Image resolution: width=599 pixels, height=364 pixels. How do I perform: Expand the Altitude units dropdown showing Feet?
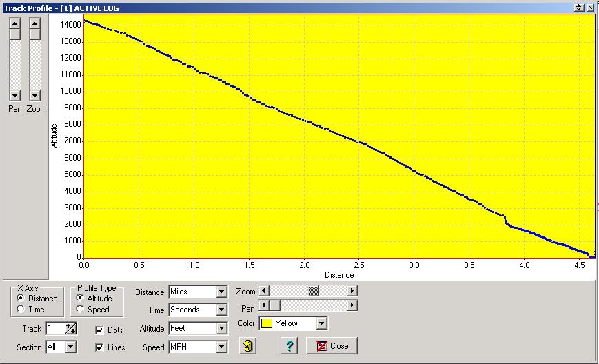click(221, 329)
